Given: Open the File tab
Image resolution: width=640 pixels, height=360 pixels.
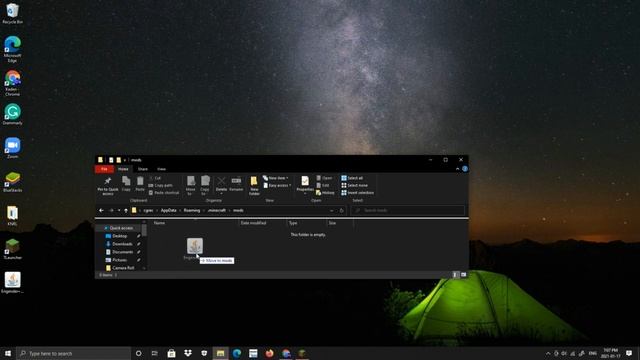Looking at the screenshot, I should point(104,169).
